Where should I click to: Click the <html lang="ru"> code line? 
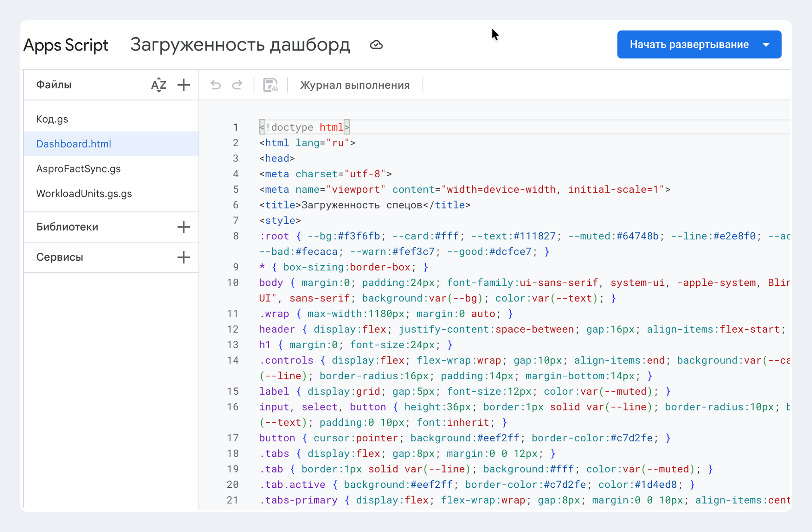[x=308, y=143]
